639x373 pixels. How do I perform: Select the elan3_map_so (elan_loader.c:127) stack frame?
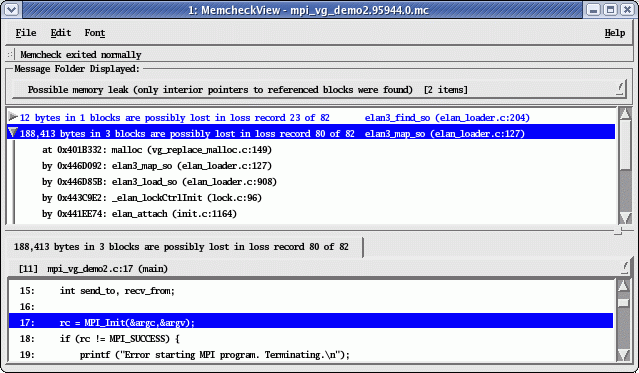coord(157,166)
